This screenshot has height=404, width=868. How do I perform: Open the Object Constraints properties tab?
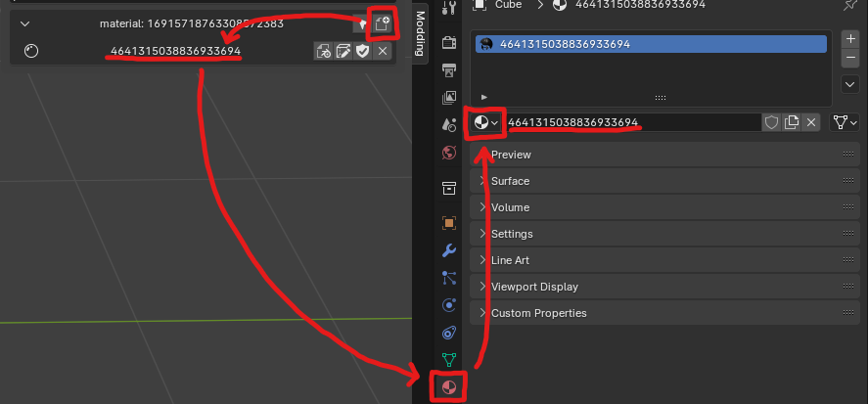449,333
